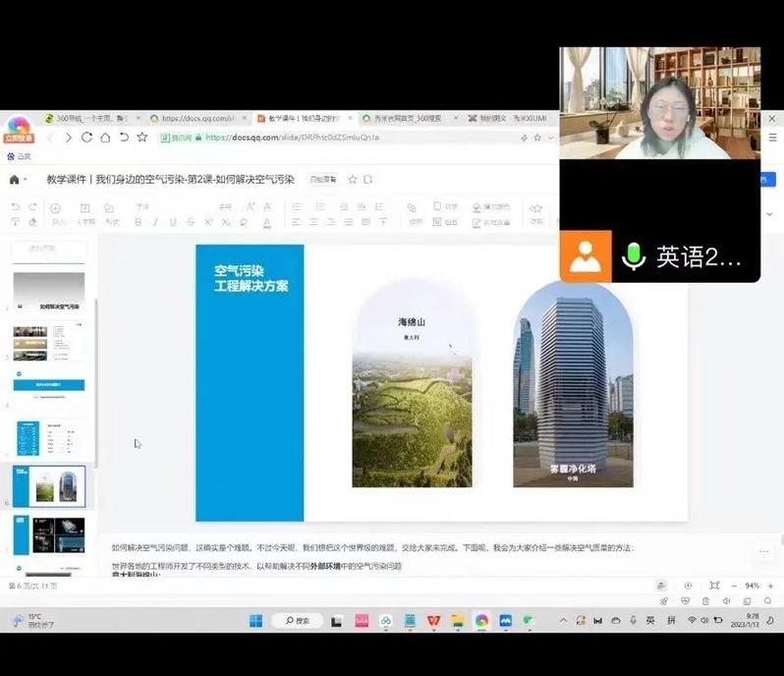The width and height of the screenshot is (784, 676).
Task: Open the notes panel three-dots menu
Action: (764, 551)
